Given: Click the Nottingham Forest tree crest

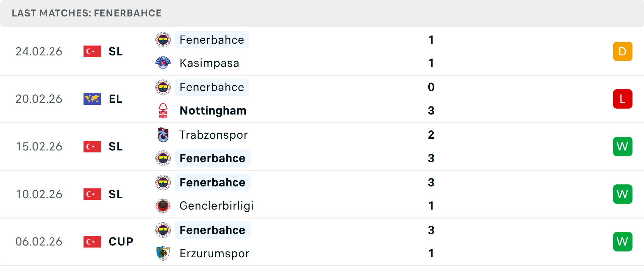Looking at the screenshot, I should click(163, 110).
